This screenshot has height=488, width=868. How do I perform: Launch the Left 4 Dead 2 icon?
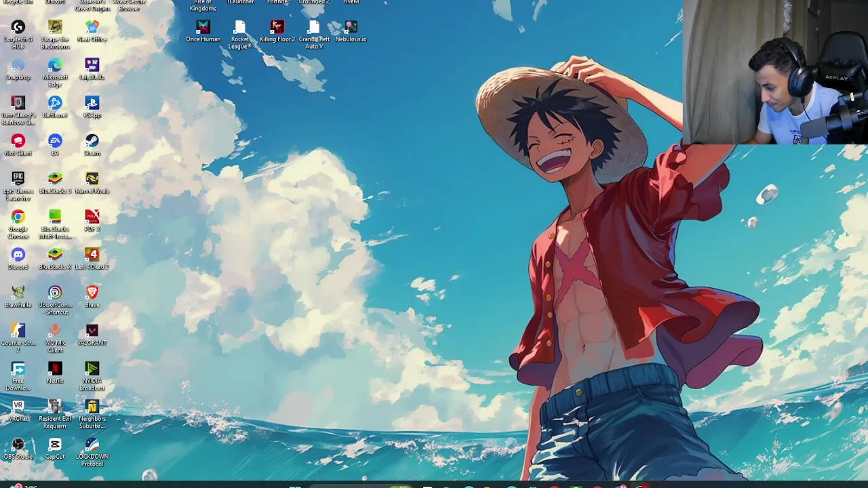(92, 255)
